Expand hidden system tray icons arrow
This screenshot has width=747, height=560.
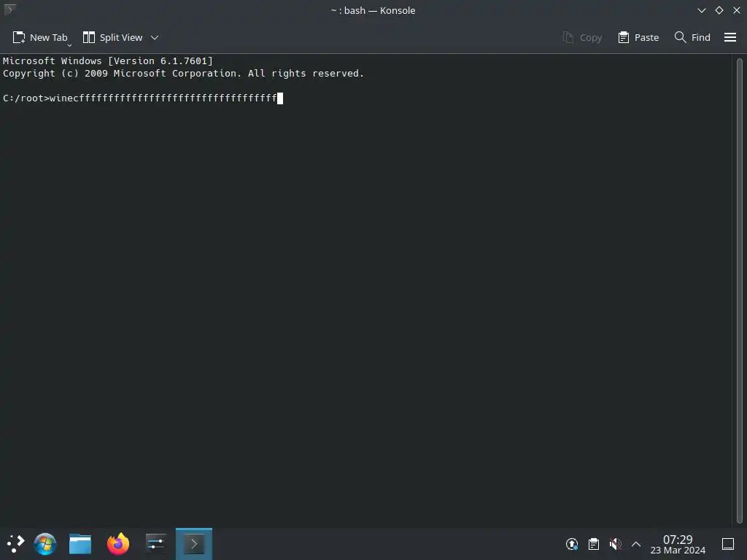tap(636, 544)
